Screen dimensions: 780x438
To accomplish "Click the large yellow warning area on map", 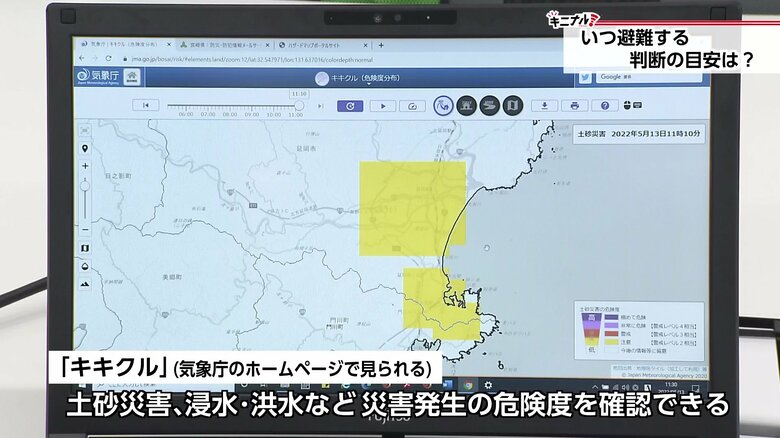I will tap(413, 209).
